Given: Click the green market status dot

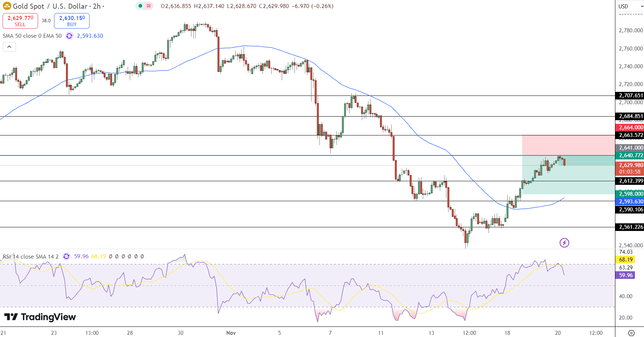Looking at the screenshot, I should 140,6.
